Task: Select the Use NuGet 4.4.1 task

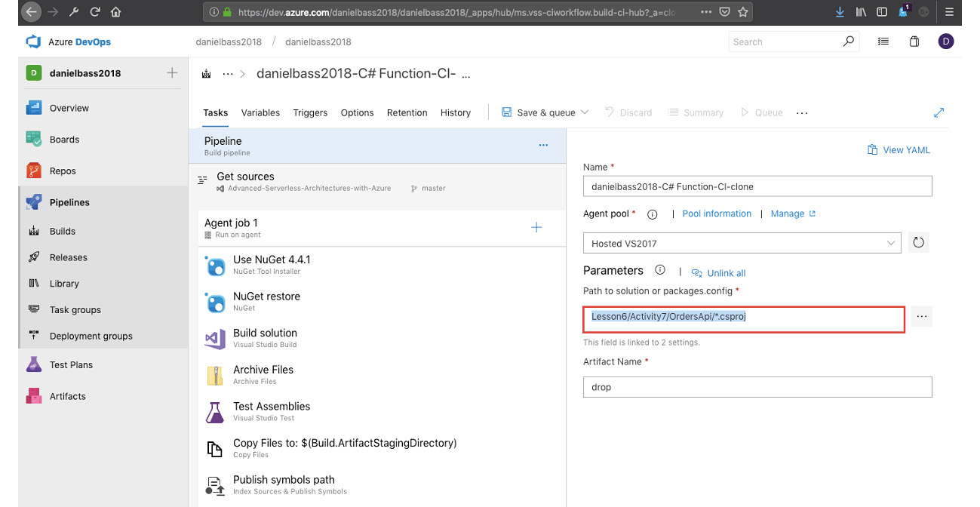Action: 382,265
